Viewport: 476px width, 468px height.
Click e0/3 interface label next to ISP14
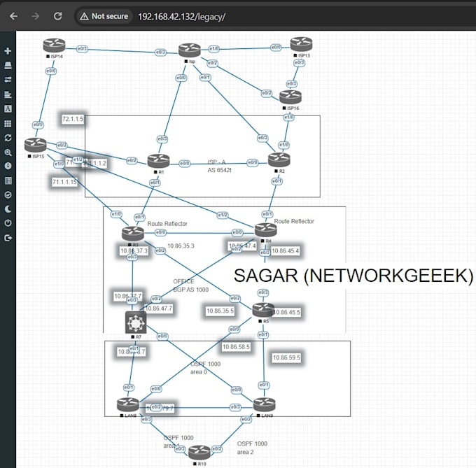[82, 48]
